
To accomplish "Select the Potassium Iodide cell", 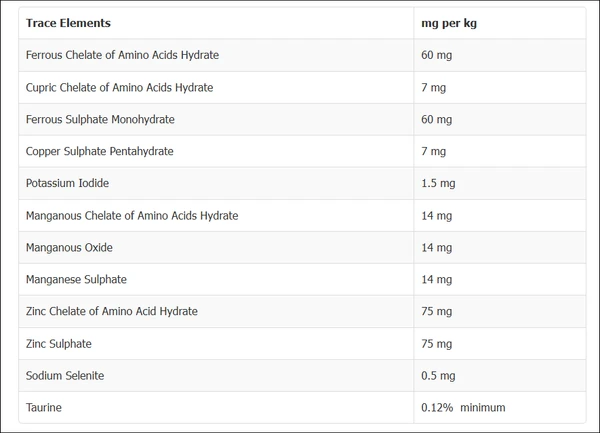I will [67, 183].
